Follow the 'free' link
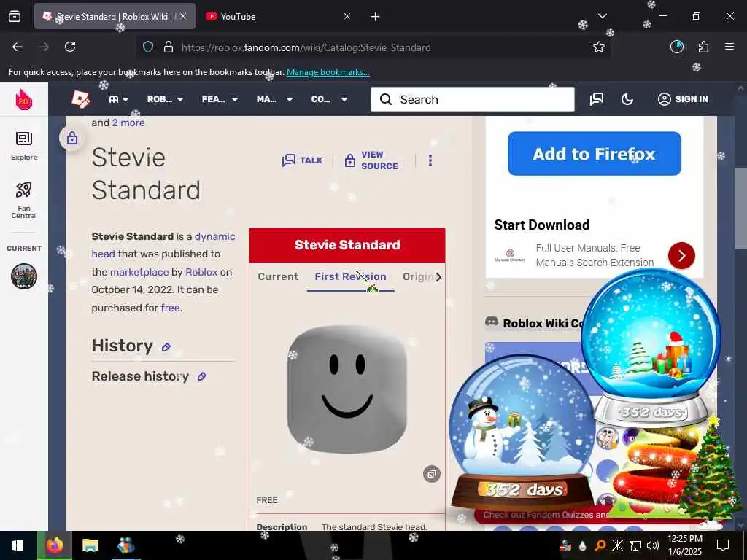 [170, 308]
